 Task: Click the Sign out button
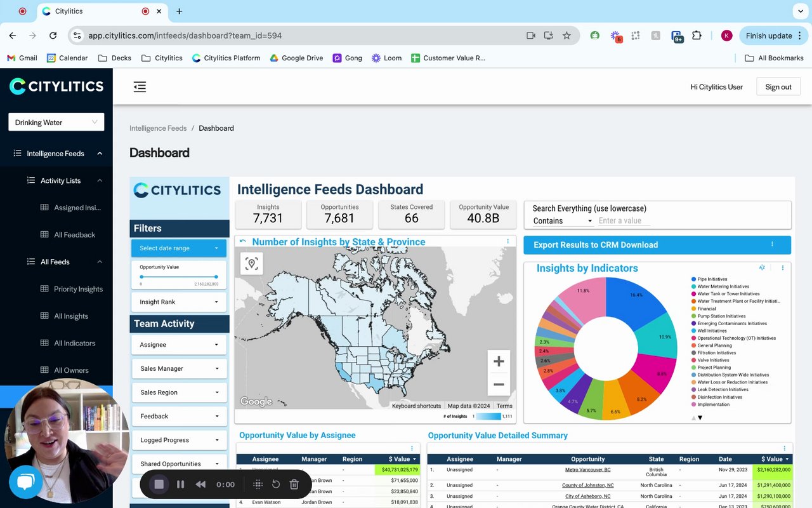[778, 87]
